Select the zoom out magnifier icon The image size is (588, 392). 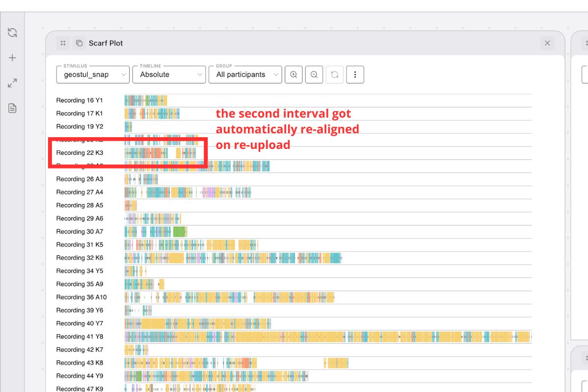coord(314,74)
